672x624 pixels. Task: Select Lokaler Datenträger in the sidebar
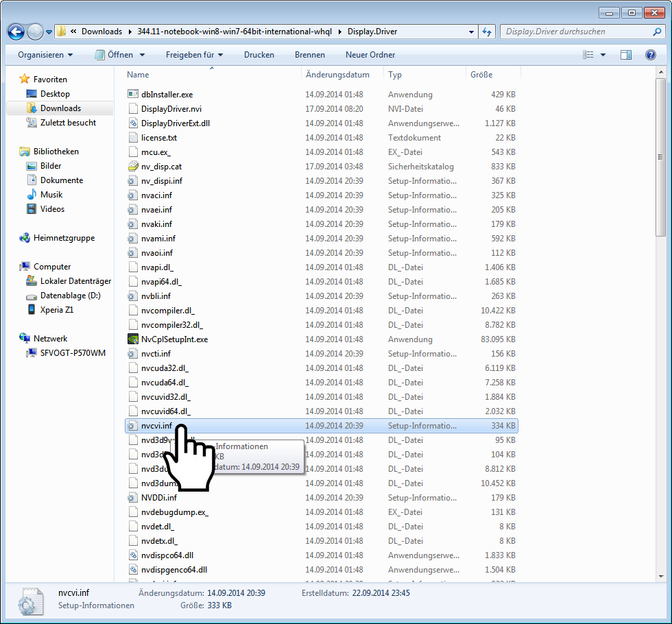pyautogui.click(x=75, y=281)
